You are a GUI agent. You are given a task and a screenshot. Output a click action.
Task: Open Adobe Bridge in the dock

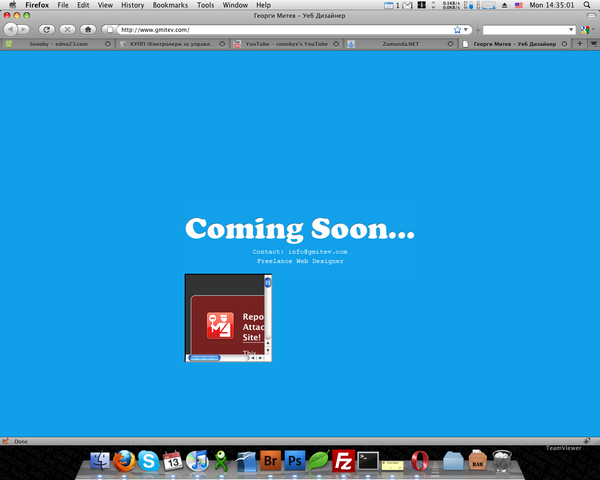point(270,461)
